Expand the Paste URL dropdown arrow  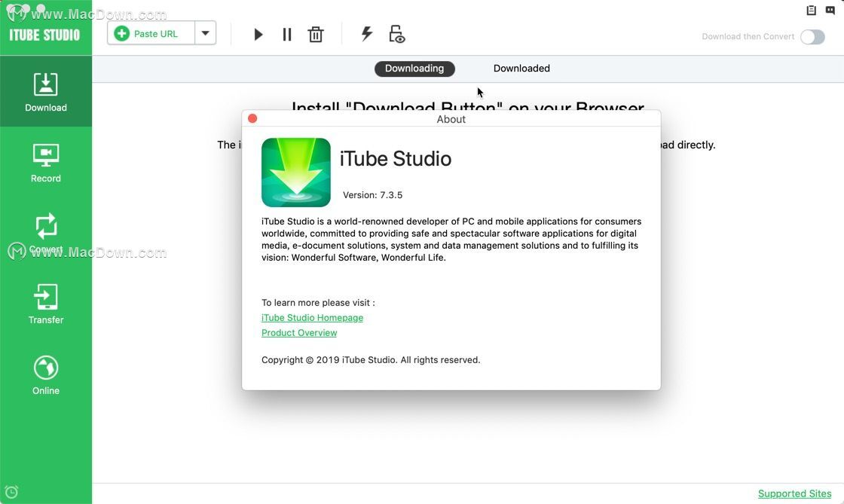[206, 33]
